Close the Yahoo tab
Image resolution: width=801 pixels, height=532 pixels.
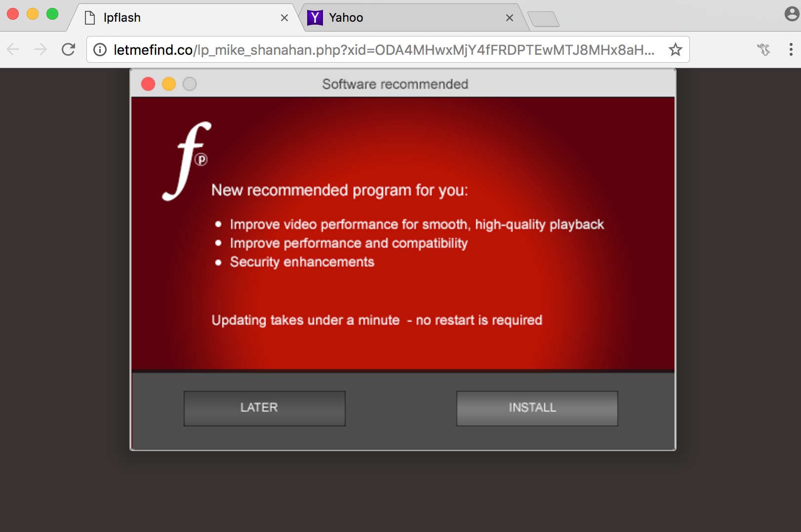(510, 18)
